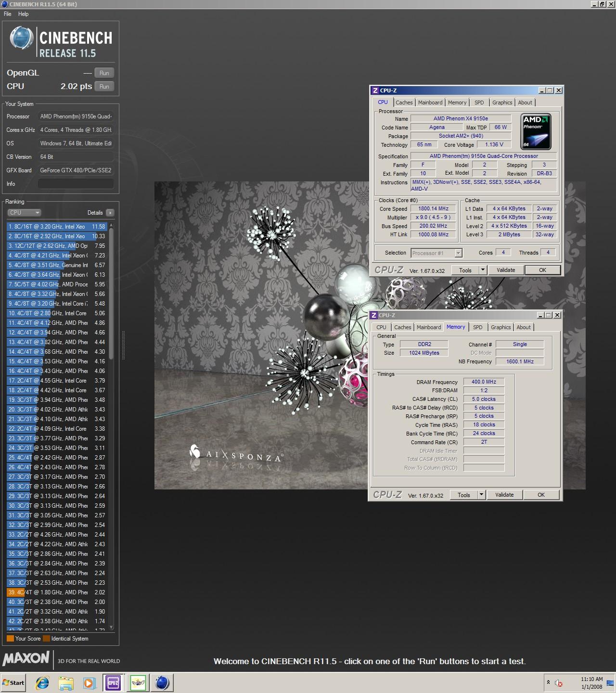The image size is (616, 693).
Task: Switch to CPU tab in bottom CPU-Z window
Action: click(381, 327)
